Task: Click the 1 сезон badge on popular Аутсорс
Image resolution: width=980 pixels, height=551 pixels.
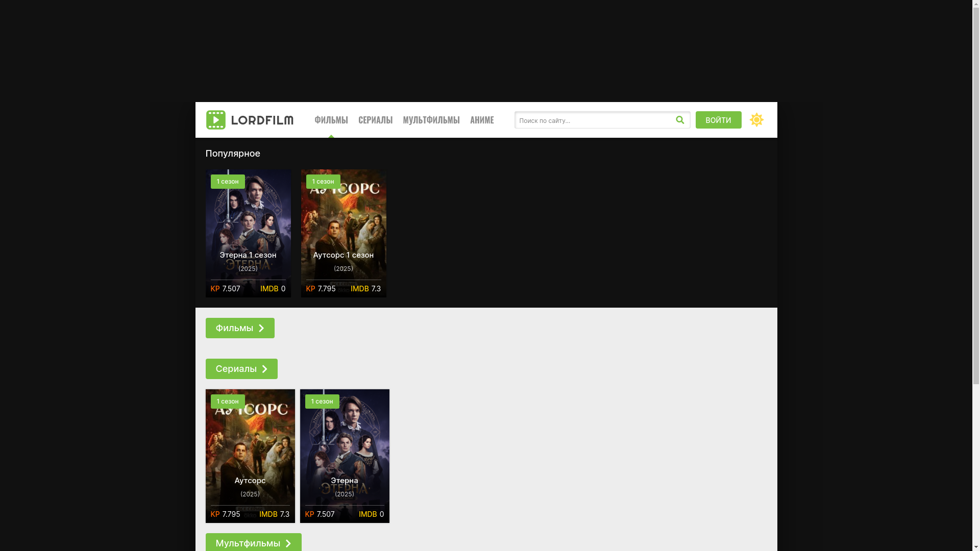Action: point(323,182)
